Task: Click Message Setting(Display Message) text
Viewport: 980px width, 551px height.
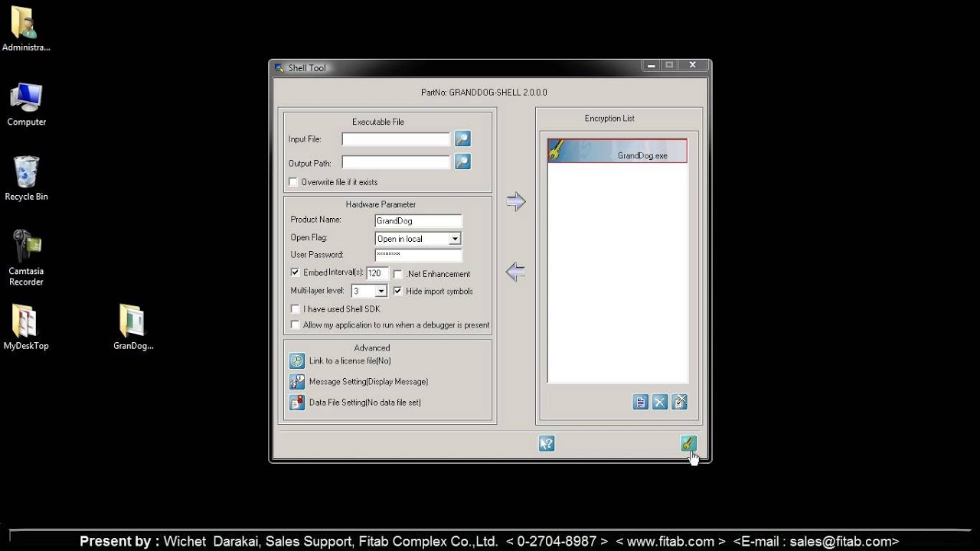Action: coord(368,381)
